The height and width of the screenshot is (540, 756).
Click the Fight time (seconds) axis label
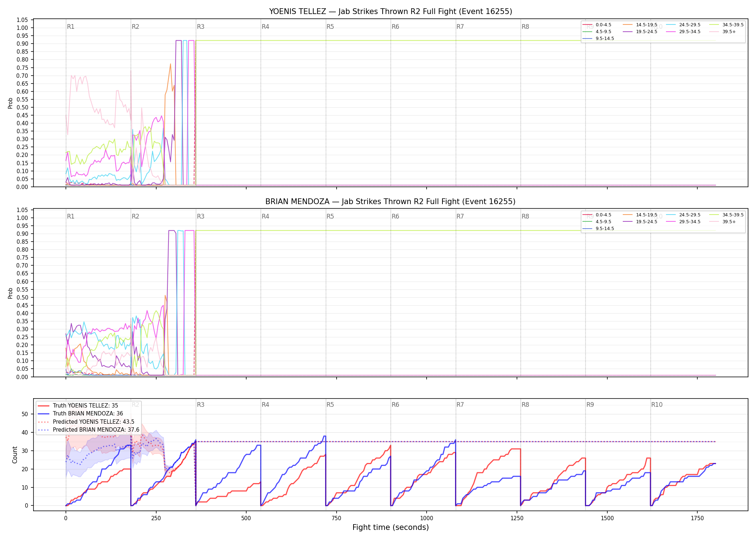(x=391, y=527)
